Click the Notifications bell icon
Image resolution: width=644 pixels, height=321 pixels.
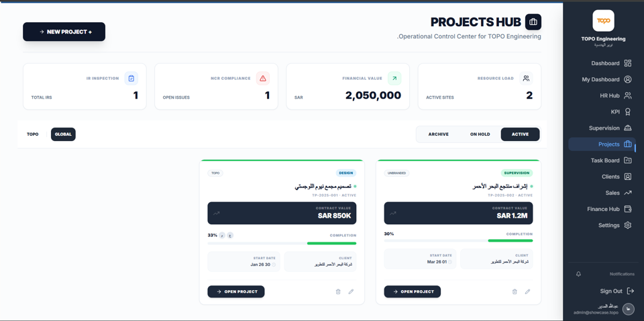tap(578, 274)
